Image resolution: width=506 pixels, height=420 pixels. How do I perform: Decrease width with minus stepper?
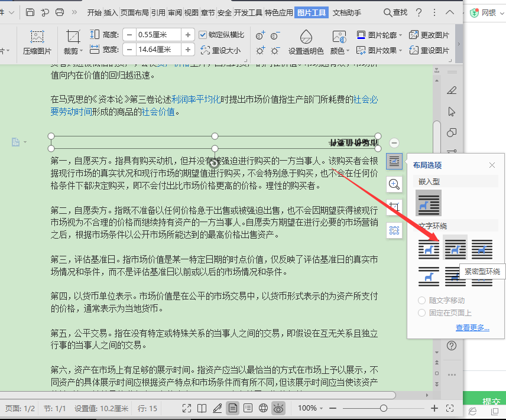pos(129,50)
